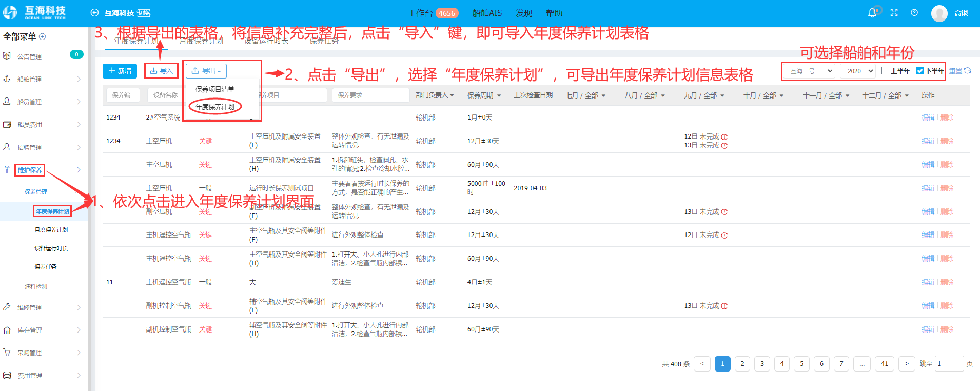980x391 pixels.
Task: Toggle fullscreen mode icon in header
Action: (894, 13)
